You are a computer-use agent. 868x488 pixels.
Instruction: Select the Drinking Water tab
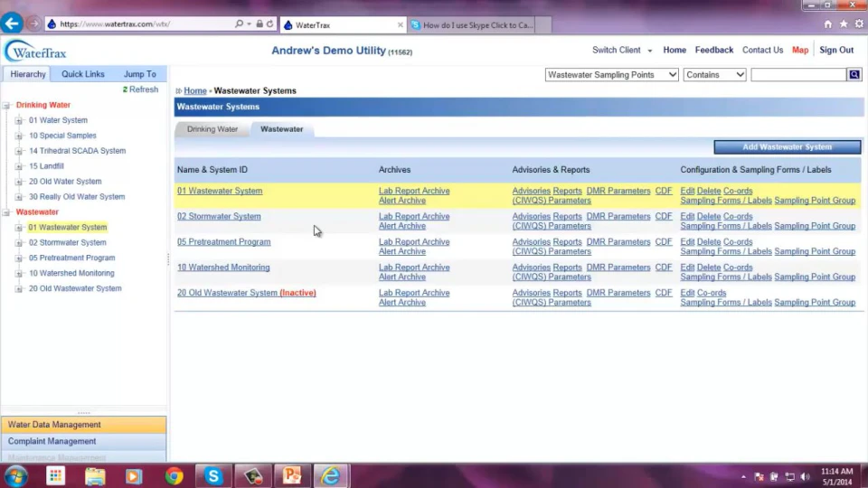click(212, 129)
